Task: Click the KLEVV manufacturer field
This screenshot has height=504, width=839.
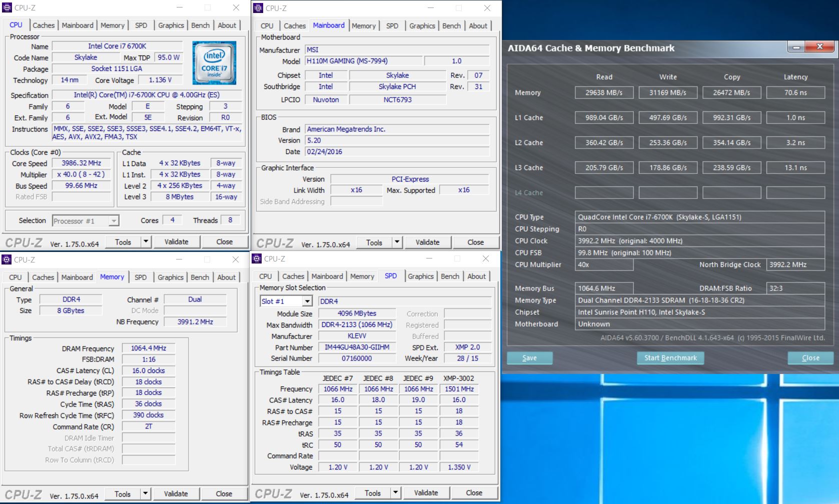Action: pos(357,336)
